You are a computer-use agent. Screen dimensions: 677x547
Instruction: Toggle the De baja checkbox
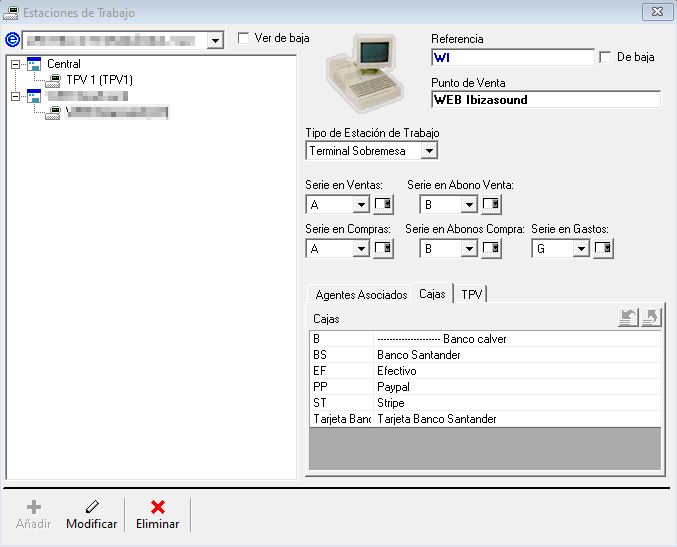pos(605,58)
